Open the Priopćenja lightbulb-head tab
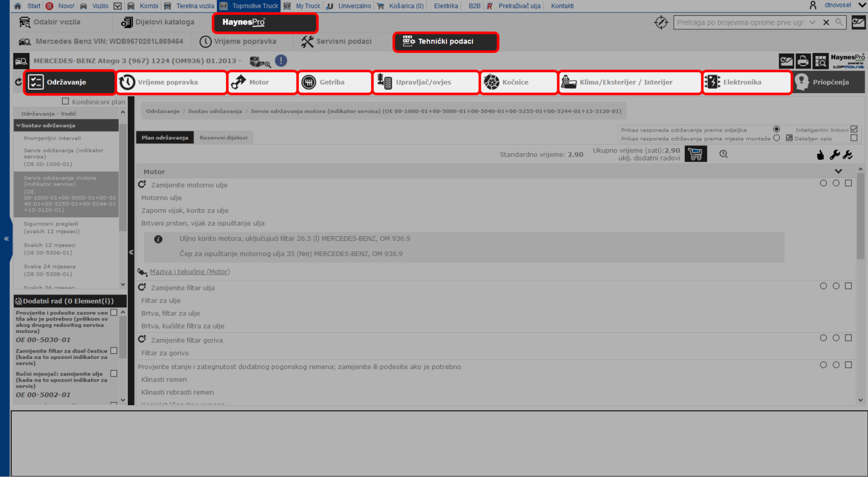This screenshot has height=477, width=868. (x=828, y=82)
